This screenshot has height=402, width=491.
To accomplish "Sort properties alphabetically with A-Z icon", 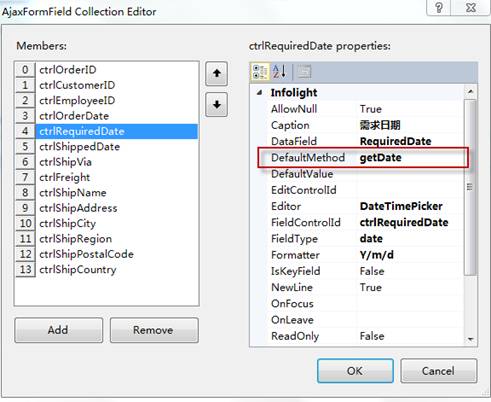I will point(279,72).
